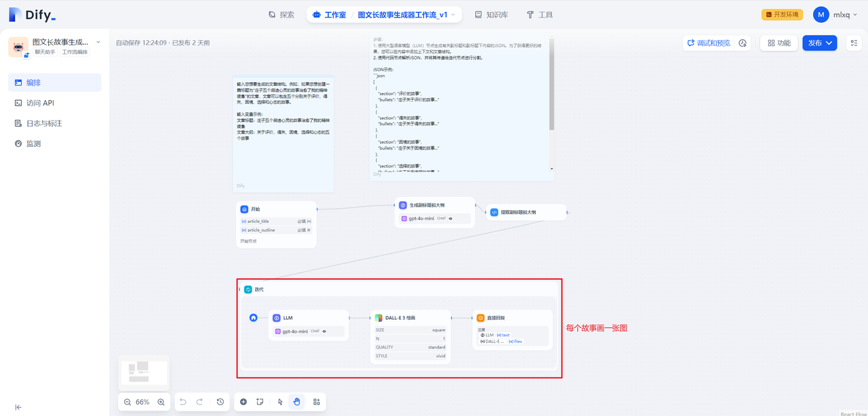868x416 pixels.
Task: Switch to pointer selection mode
Action: [x=280, y=402]
